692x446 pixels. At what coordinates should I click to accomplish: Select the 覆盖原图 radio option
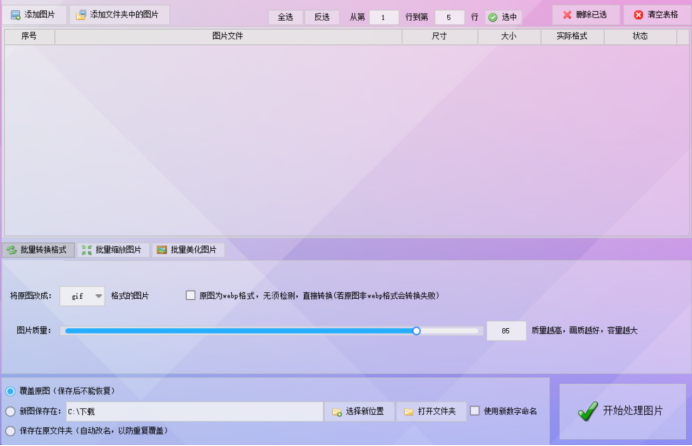10,391
